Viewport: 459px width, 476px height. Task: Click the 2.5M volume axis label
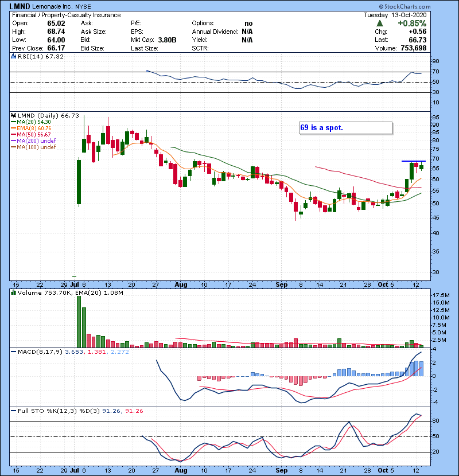point(439,340)
